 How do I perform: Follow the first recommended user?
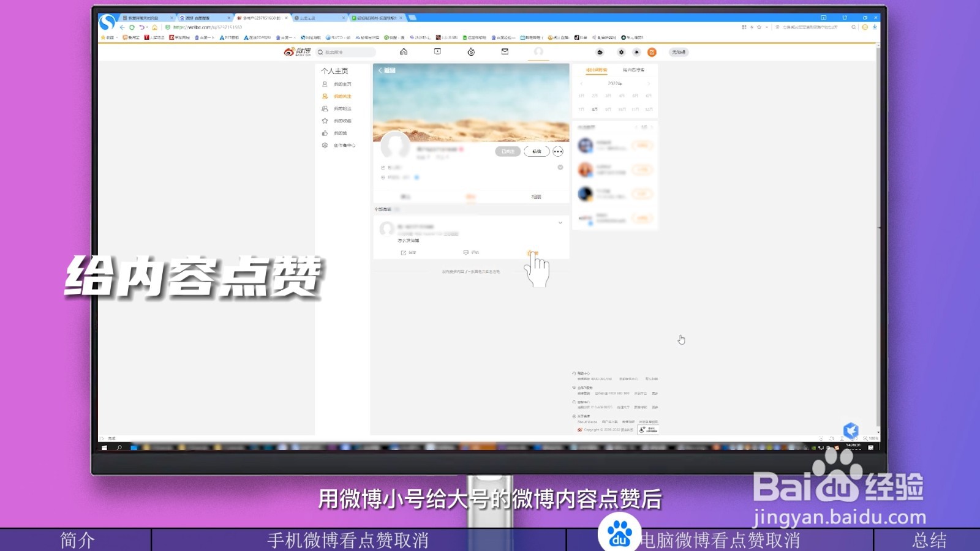[x=642, y=145]
